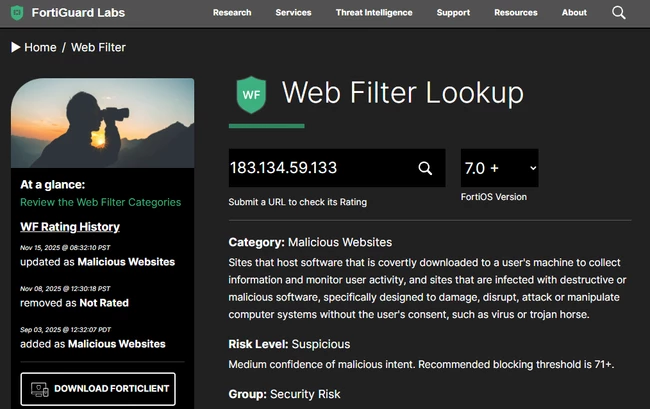Click 'Group: Security Risk' text
Image resolution: width=650 pixels, height=409 pixels.
(284, 394)
